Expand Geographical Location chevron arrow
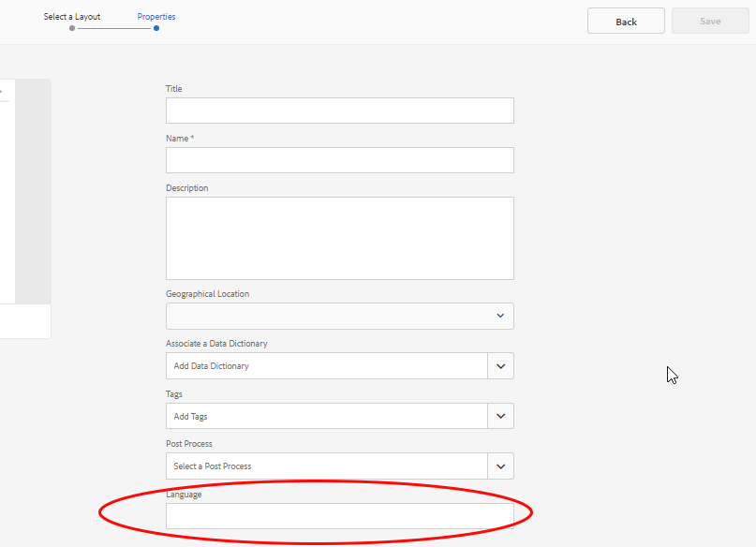The image size is (756, 547). click(500, 317)
